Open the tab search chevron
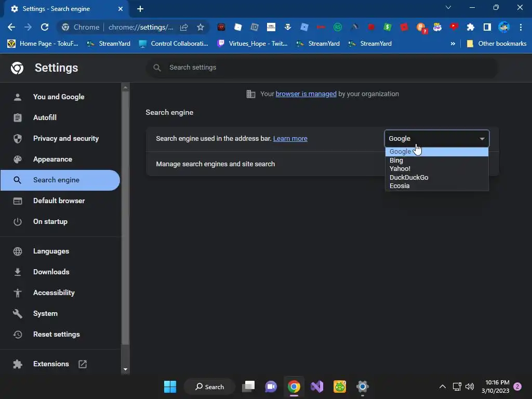Viewport: 532px width, 399px height. pos(448,7)
